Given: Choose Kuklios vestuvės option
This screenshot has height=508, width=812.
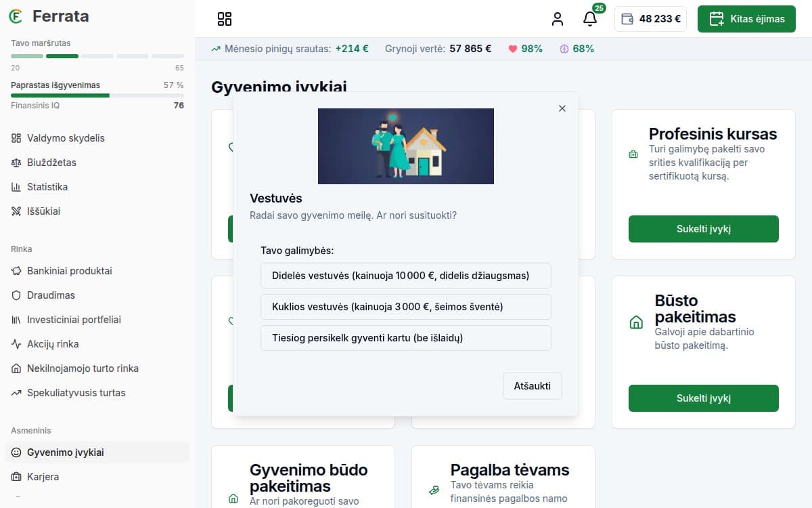Looking at the screenshot, I should tap(406, 307).
